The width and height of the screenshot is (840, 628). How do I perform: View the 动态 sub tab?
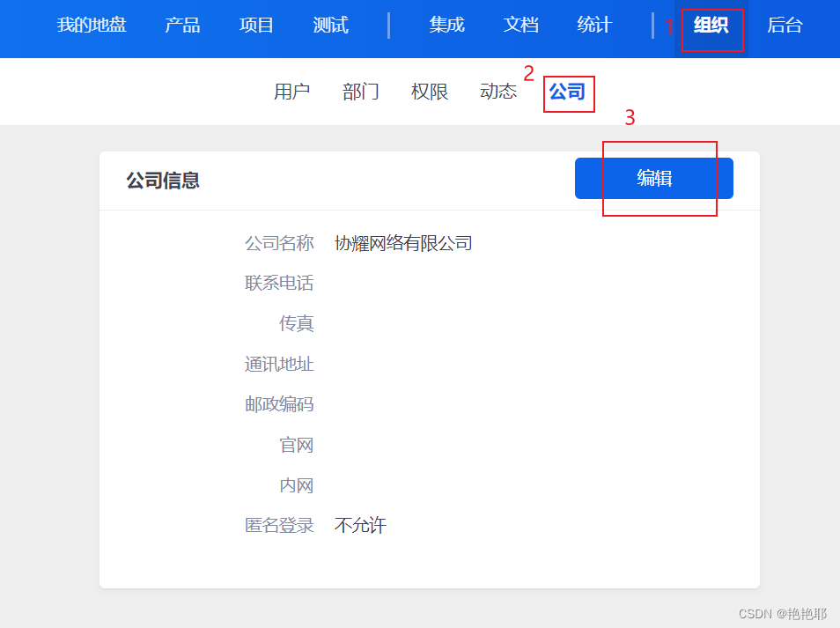pos(498,92)
